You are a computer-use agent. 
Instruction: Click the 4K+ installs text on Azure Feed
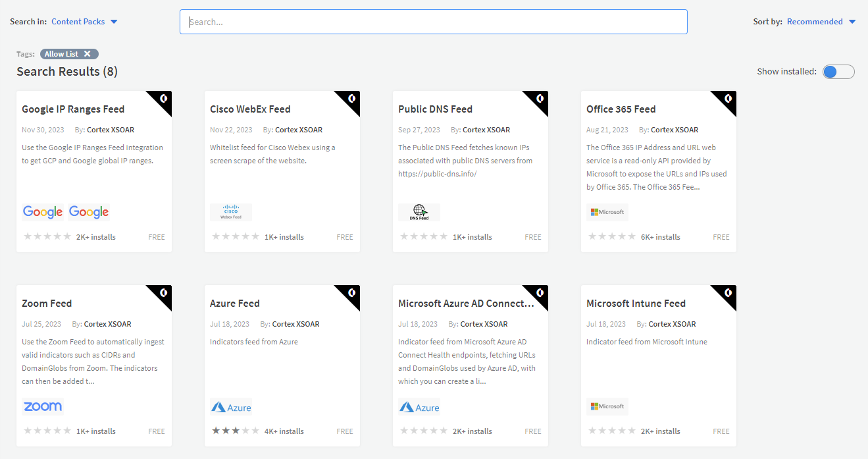click(284, 431)
